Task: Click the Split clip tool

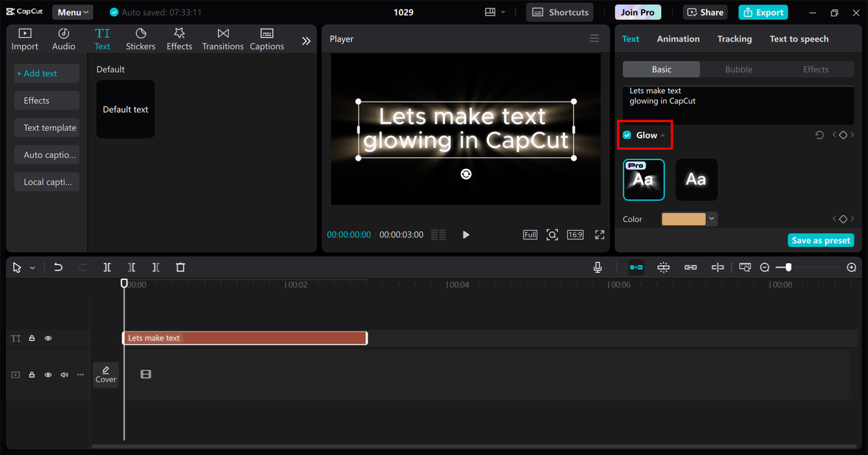Action: [107, 267]
